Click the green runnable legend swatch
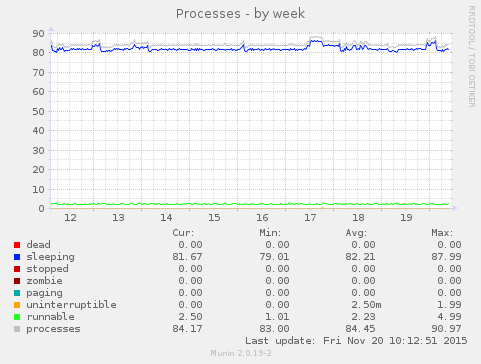The image size is (481, 364). pos(17,317)
